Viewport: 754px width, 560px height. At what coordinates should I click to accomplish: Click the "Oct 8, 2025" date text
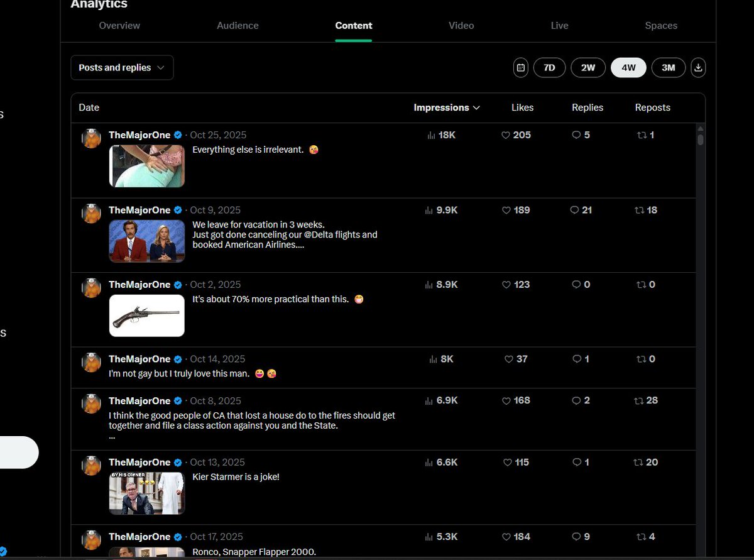(x=216, y=400)
